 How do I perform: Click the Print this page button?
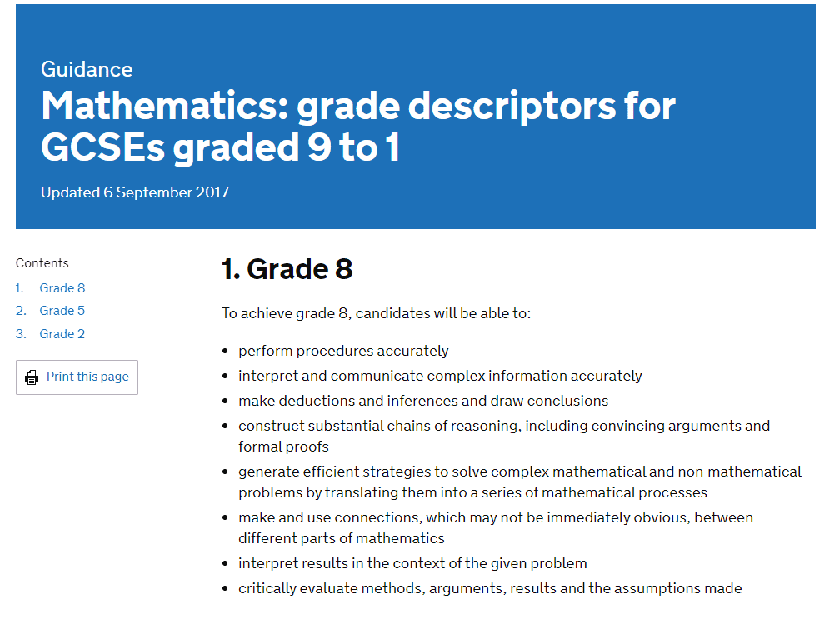(x=77, y=377)
